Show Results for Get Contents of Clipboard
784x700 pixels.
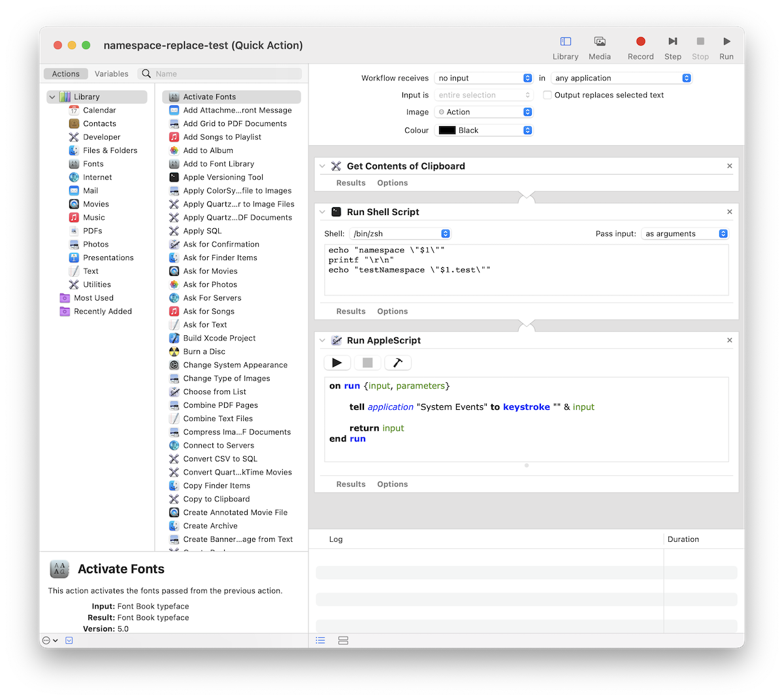[x=351, y=183]
